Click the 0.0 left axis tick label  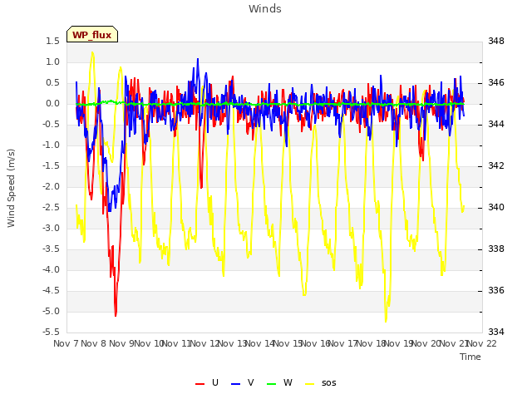click(x=52, y=103)
